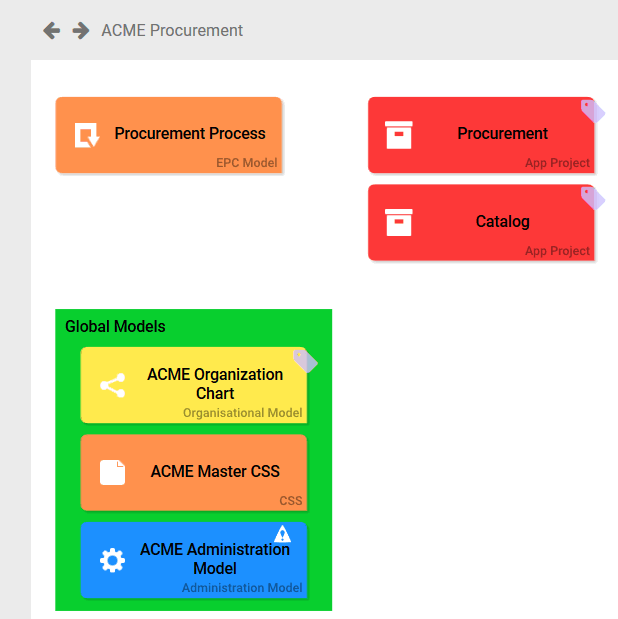The width and height of the screenshot is (618, 619).
Task: Click the share icon on ACME Organization Chart
Action: point(113,385)
